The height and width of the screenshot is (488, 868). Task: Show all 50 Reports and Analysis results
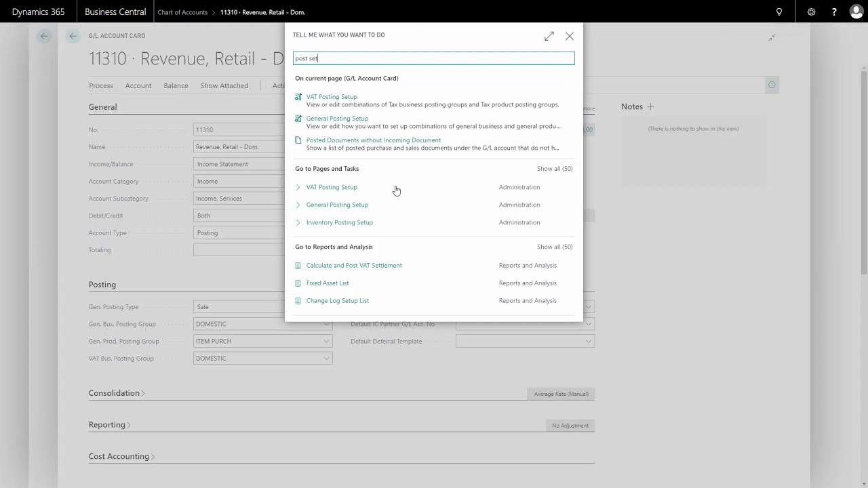click(x=555, y=247)
